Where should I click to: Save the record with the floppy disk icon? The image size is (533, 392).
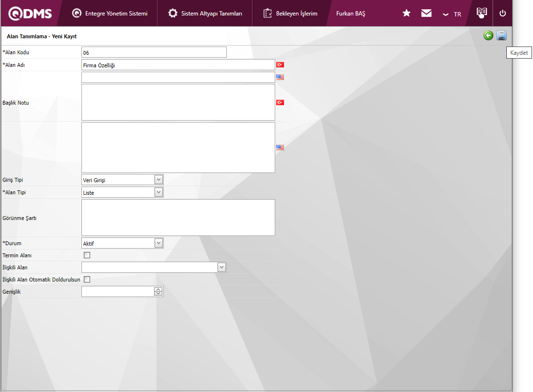(502, 35)
